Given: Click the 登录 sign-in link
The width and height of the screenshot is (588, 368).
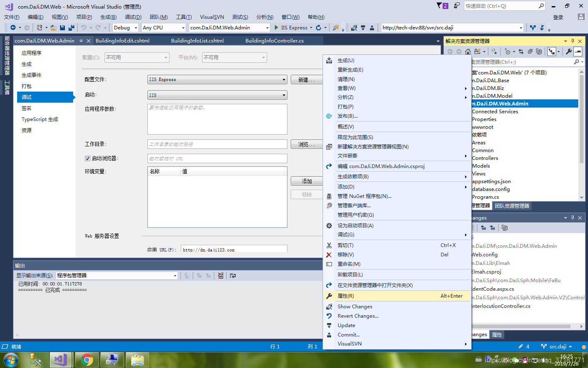Looking at the screenshot, I should [x=558, y=17].
